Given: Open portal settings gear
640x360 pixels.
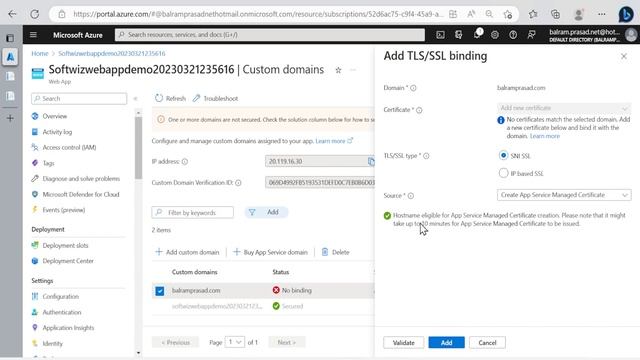Looking at the screenshot, I should [x=495, y=35].
